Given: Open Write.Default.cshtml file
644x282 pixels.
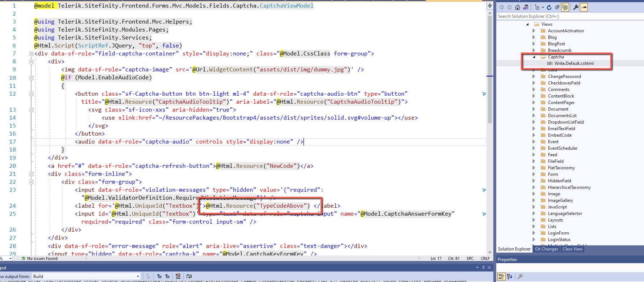Looking at the screenshot, I should [x=574, y=63].
